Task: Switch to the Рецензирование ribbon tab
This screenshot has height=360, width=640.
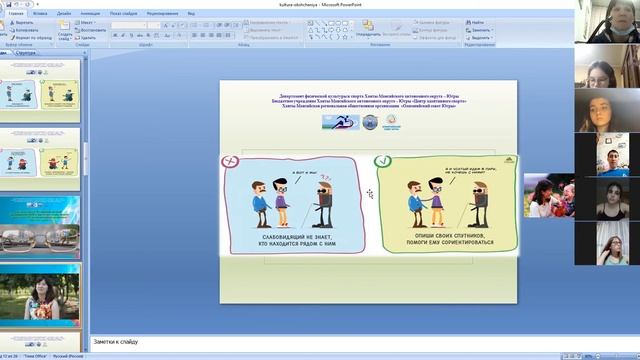Action: [162, 13]
